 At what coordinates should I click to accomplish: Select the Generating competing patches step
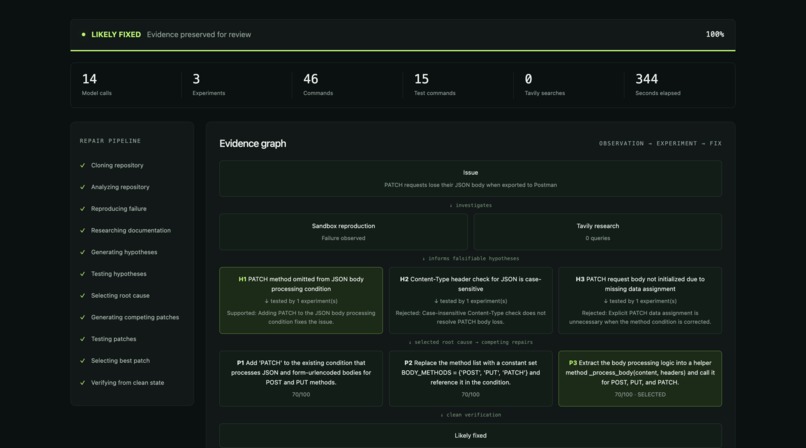135,317
